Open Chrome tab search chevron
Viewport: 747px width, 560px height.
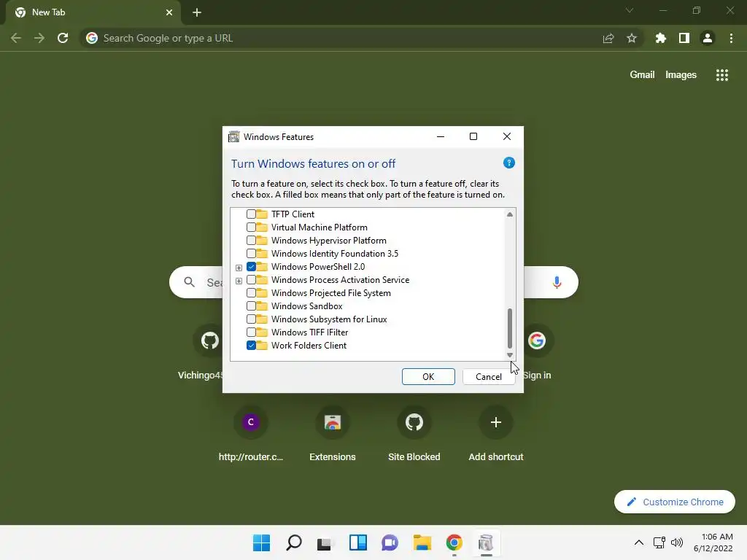630,10
